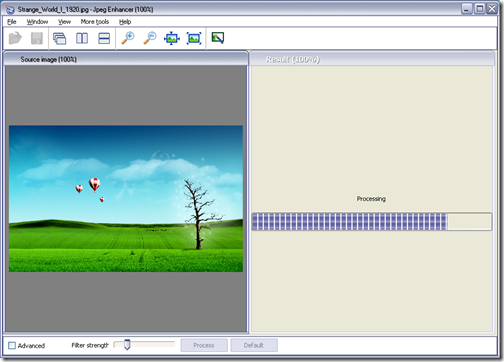The height and width of the screenshot is (362, 504).
Task: Close the Jpeg Enhancer window
Action: point(492,9)
